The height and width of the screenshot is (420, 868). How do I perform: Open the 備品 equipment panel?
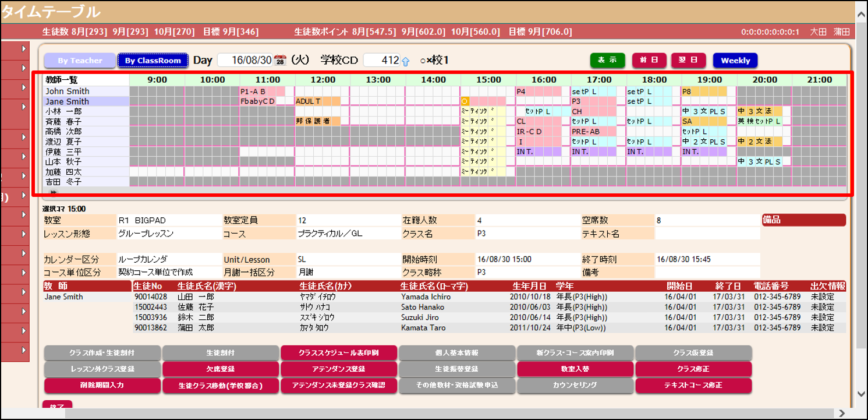(x=803, y=218)
